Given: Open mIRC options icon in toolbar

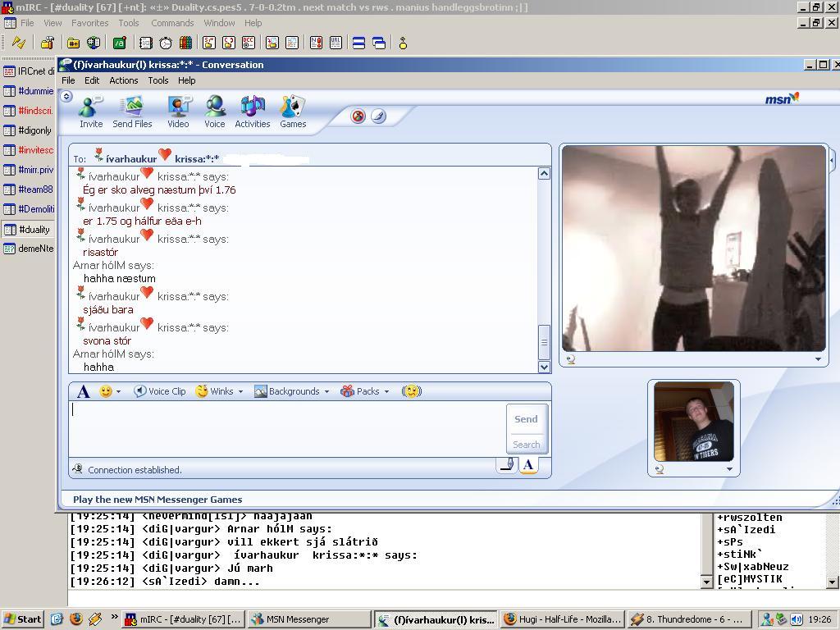Looking at the screenshot, I should point(48,43).
